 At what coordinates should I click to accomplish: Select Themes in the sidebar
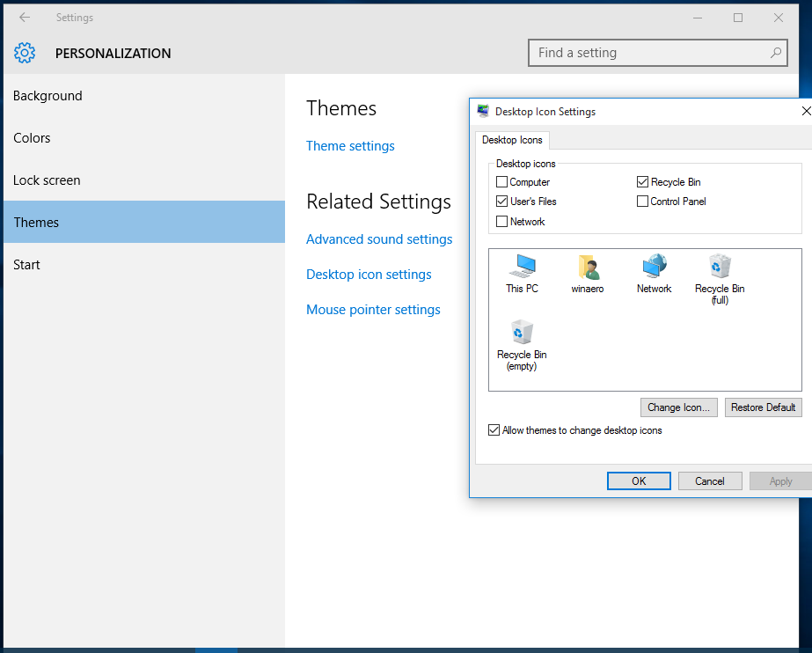pos(144,222)
